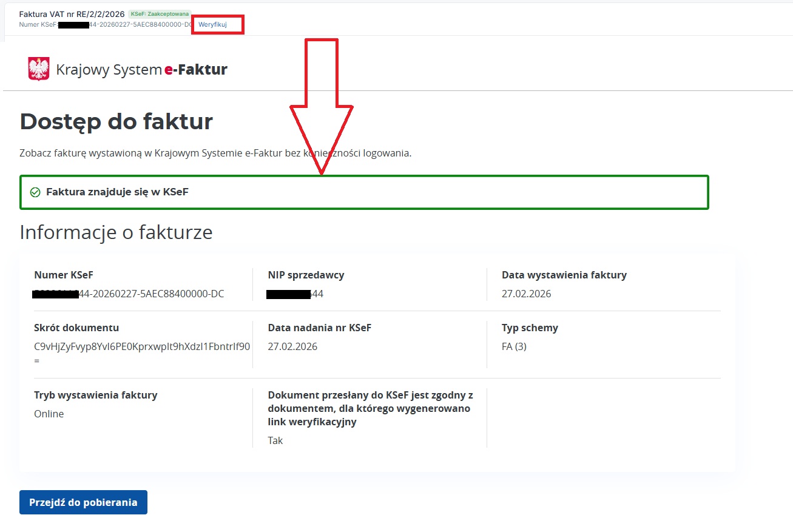Viewport: 793px width, 532px height.
Task: Click the Online invoice mode value
Action: coord(49,414)
